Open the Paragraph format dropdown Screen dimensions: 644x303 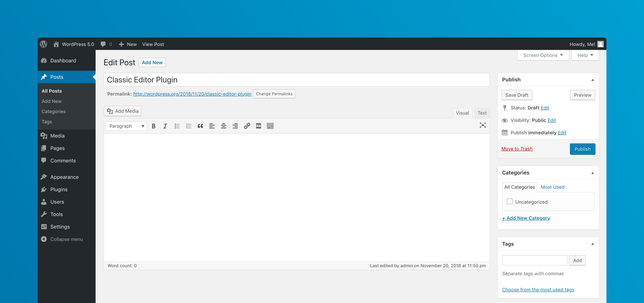click(126, 126)
